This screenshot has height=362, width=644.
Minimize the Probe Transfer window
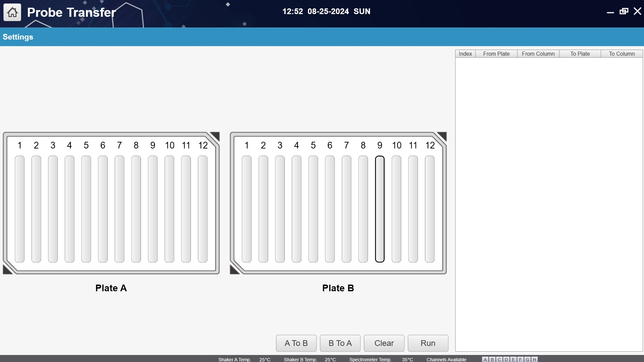(x=610, y=12)
